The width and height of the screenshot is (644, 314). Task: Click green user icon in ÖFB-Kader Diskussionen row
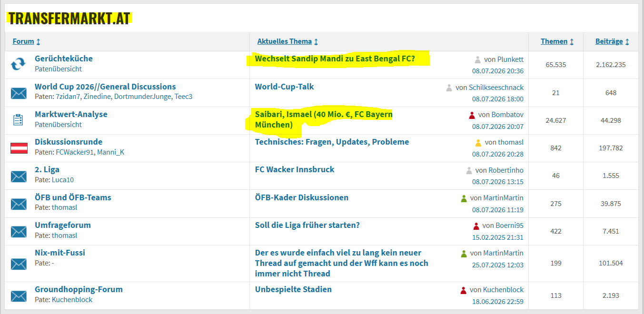click(464, 198)
